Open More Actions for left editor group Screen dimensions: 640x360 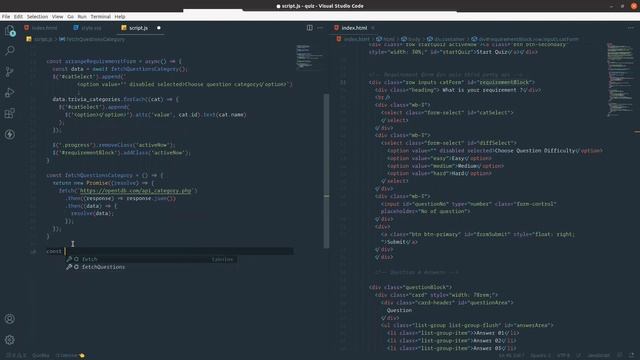click(x=320, y=28)
